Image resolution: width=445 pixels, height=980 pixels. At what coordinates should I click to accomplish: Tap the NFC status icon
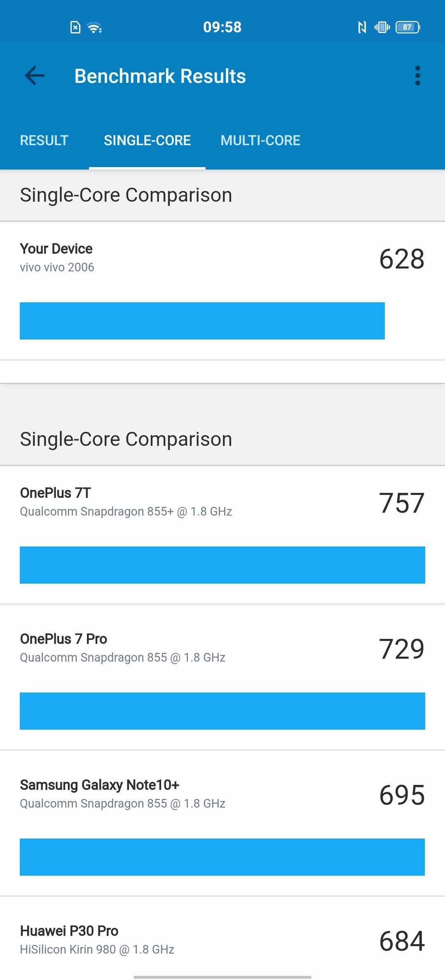coord(362,28)
